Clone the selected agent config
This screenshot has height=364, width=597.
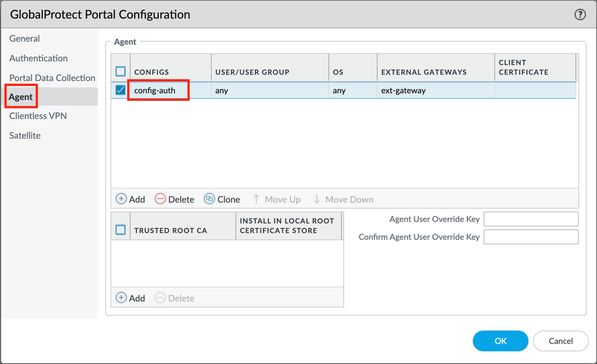point(222,199)
